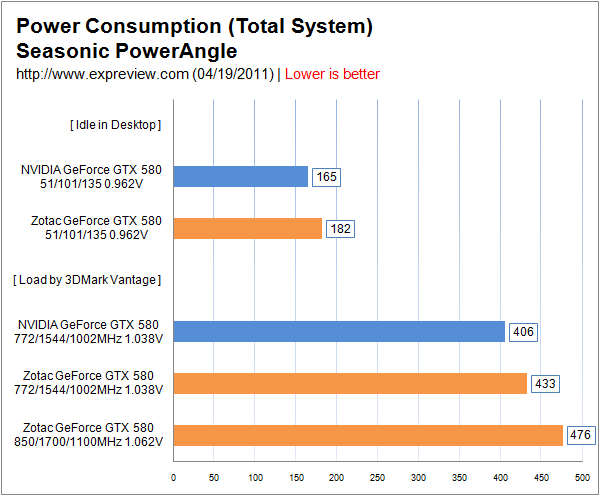Click the blue NVIDIA idle bar
Viewport: 600px width, 496px height.
[240, 177]
